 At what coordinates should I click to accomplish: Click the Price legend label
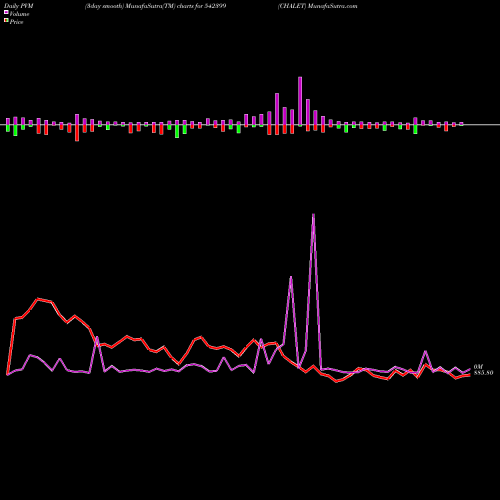[x=16, y=22]
